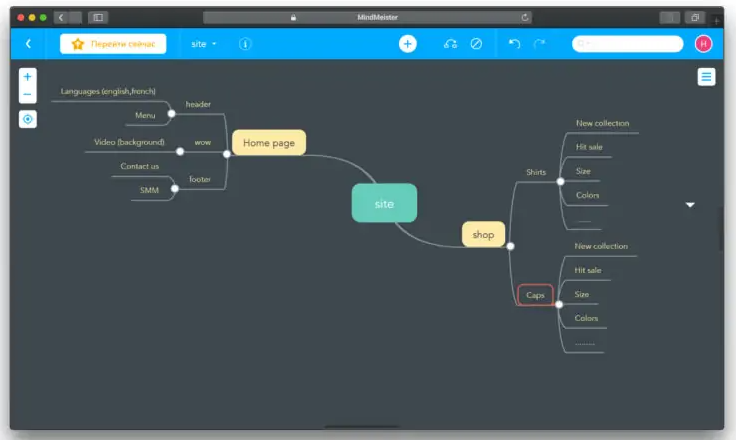Click the circle slash icon in toolbar
The image size is (736, 440).
476,44
